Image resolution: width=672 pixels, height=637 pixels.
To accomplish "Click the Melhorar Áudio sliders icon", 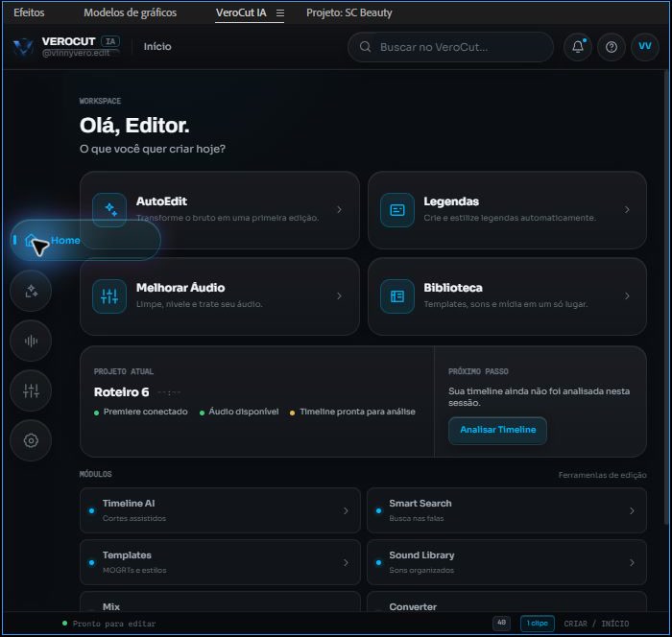I will click(x=109, y=296).
